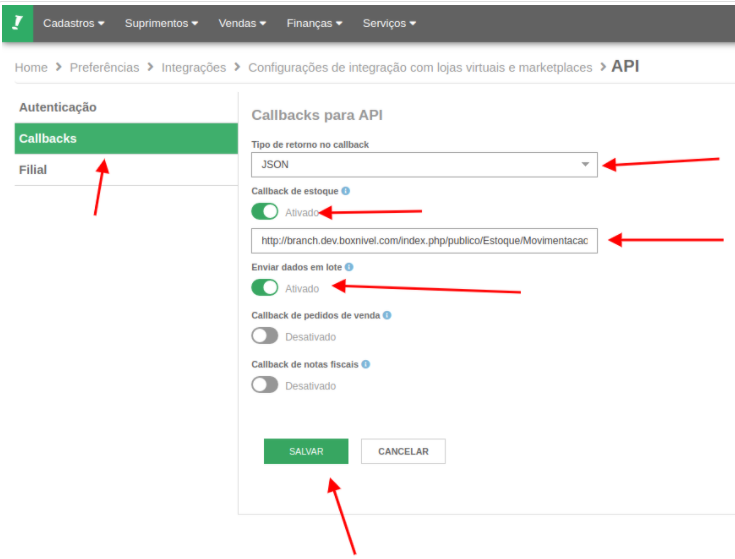Disable the Callback de estoque toggle

tap(265, 212)
